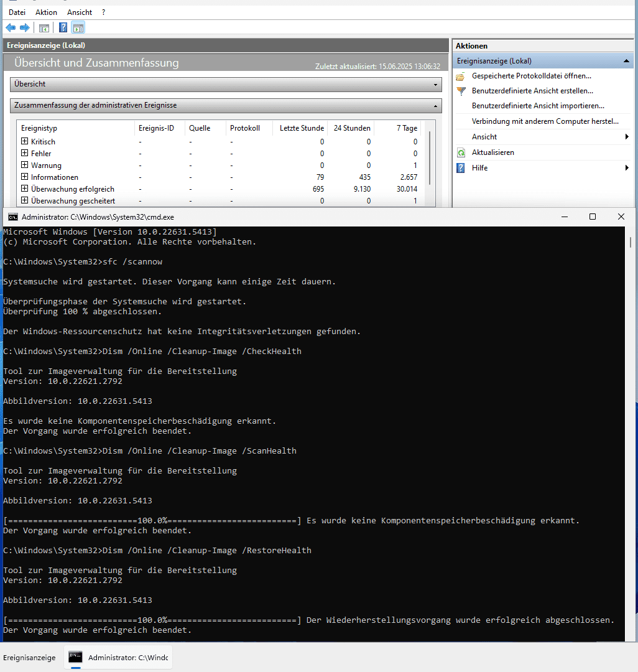638x672 pixels.
Task: Click the Quelle column header
Action: click(x=206, y=128)
